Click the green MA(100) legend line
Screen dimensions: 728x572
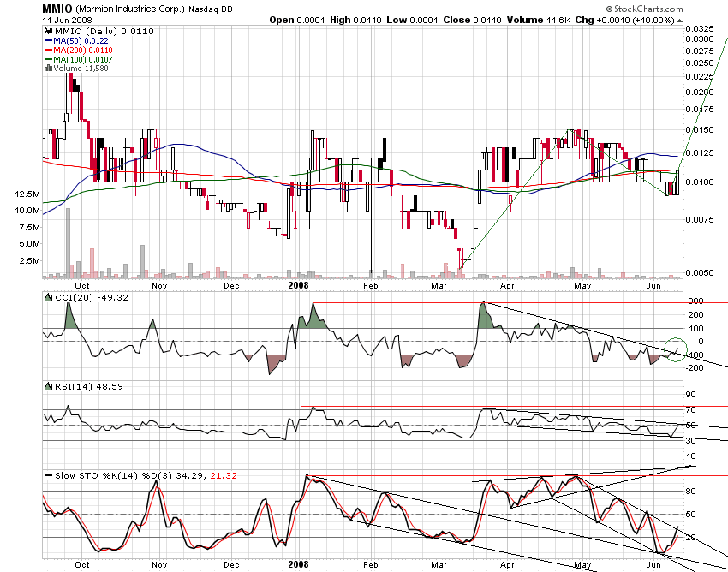pyautogui.click(x=48, y=59)
